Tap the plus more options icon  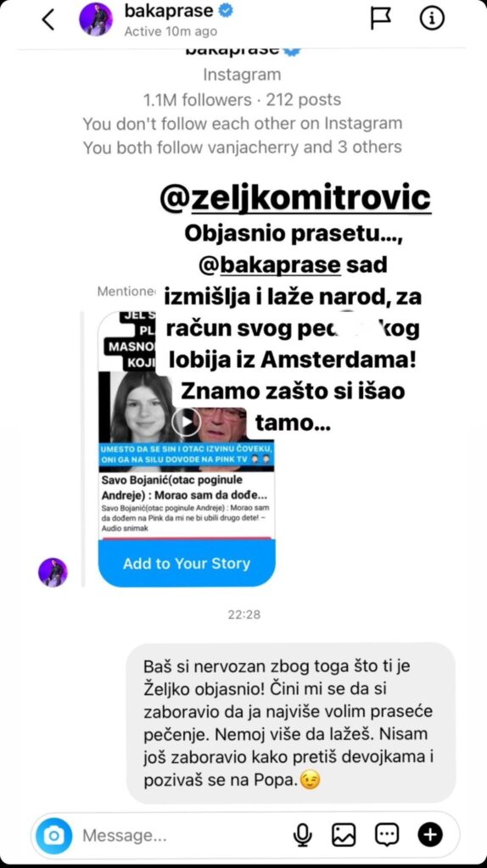[x=430, y=835]
